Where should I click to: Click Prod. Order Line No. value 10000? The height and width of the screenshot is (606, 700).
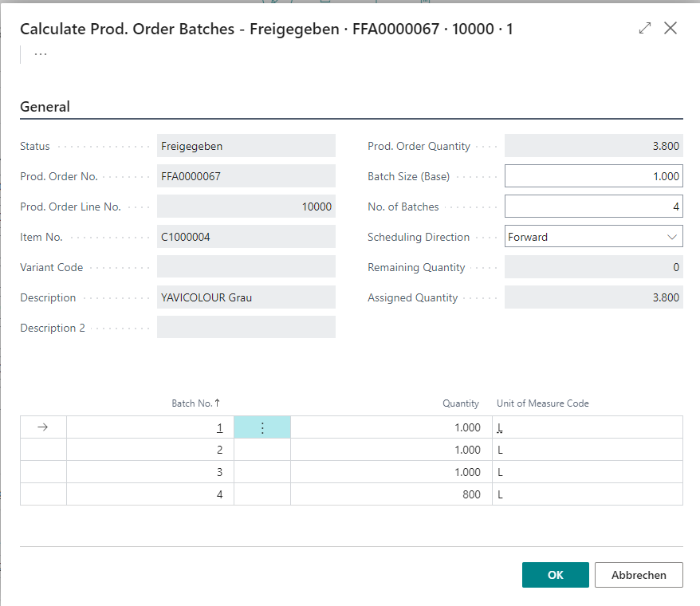coord(246,207)
